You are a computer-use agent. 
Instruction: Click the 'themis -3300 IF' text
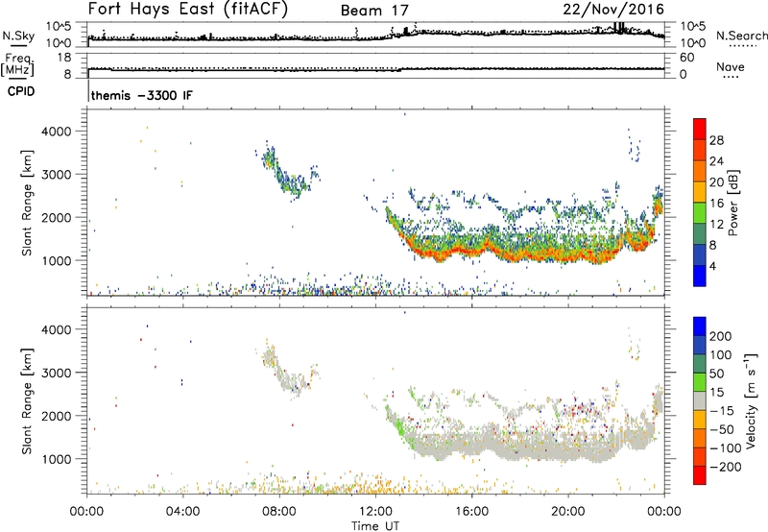141,95
